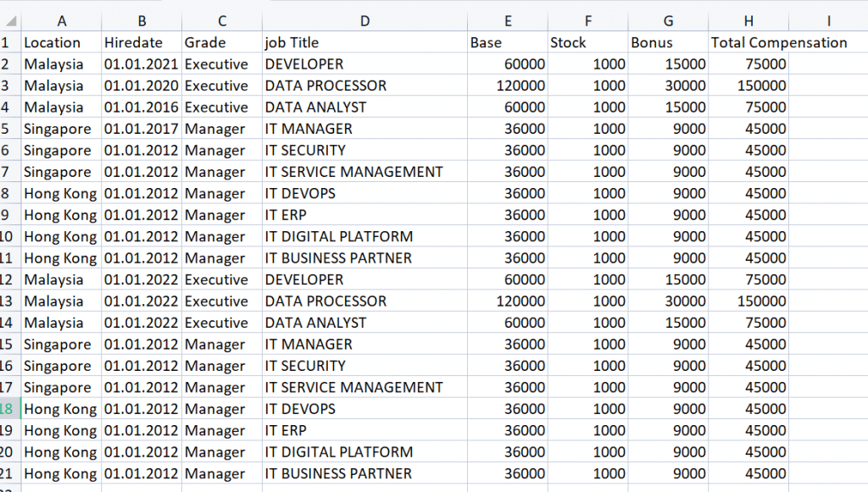
Task: Select hire date 01.01.2021 cell
Action: (141, 64)
